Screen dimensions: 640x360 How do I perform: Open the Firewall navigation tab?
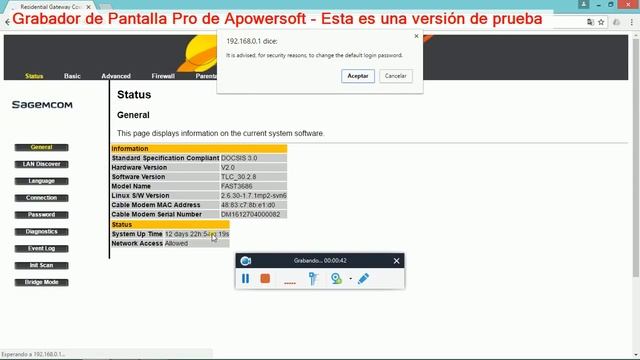[x=163, y=76]
